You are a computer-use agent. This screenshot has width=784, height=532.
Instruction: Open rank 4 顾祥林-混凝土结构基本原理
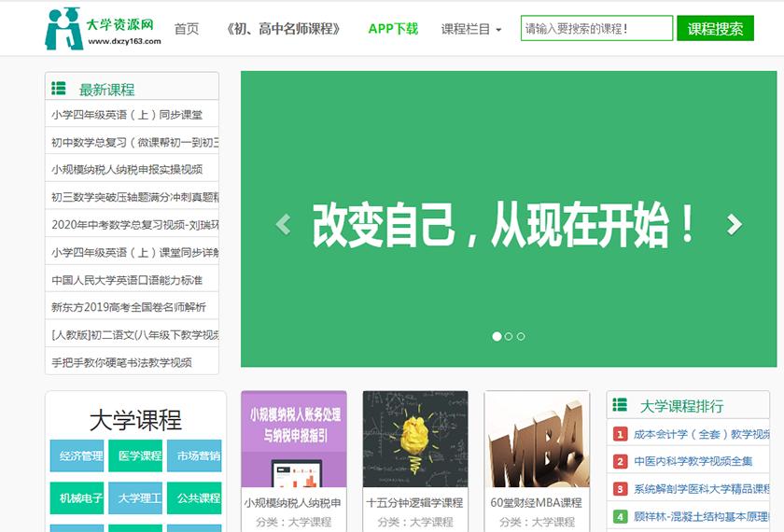702,516
